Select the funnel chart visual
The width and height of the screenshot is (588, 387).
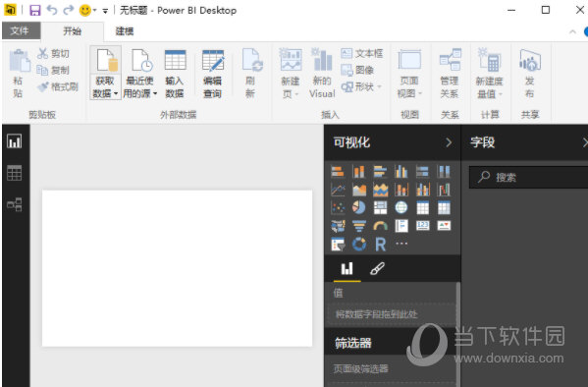click(x=359, y=225)
